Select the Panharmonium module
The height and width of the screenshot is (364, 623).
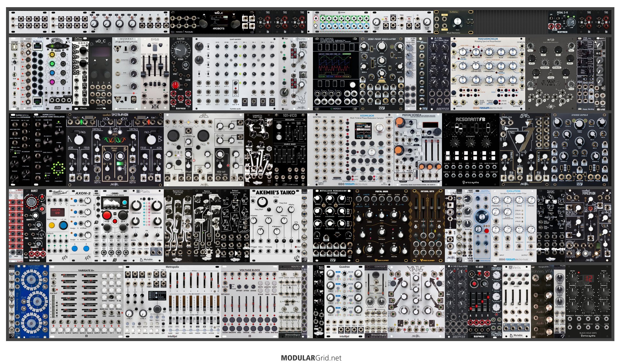[488, 73]
